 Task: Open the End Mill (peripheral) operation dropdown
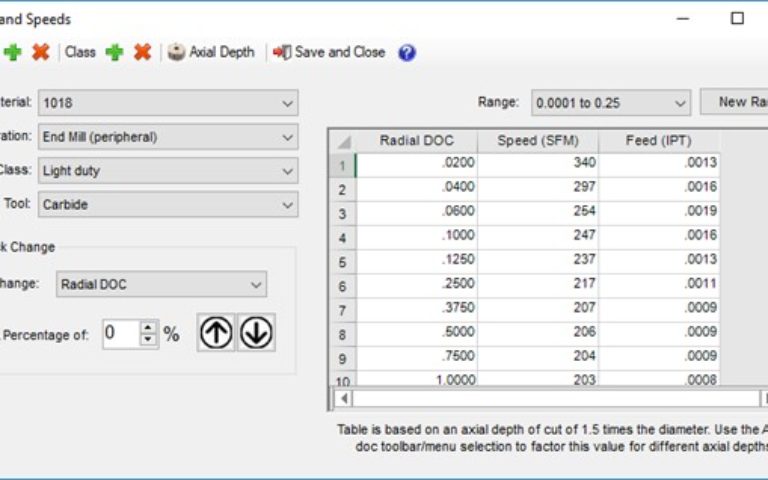[x=168, y=137]
